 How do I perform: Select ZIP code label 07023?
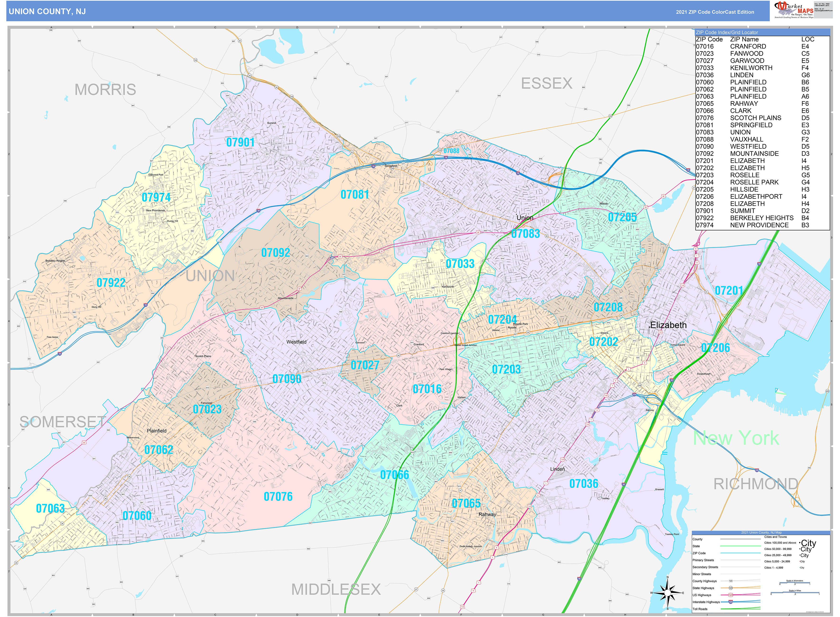207,409
